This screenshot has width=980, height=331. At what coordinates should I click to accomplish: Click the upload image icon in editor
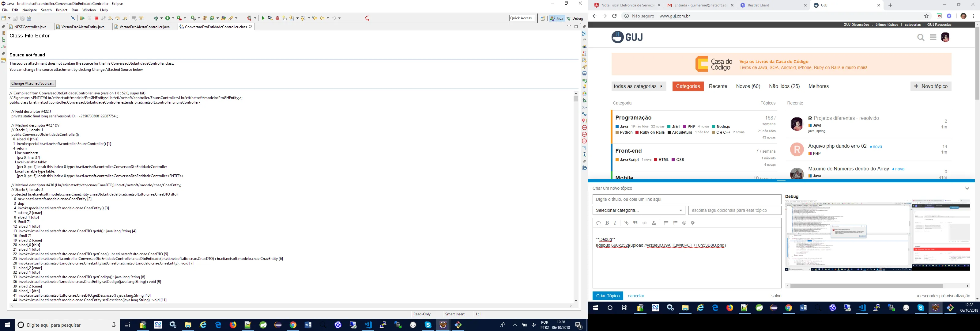(654, 223)
